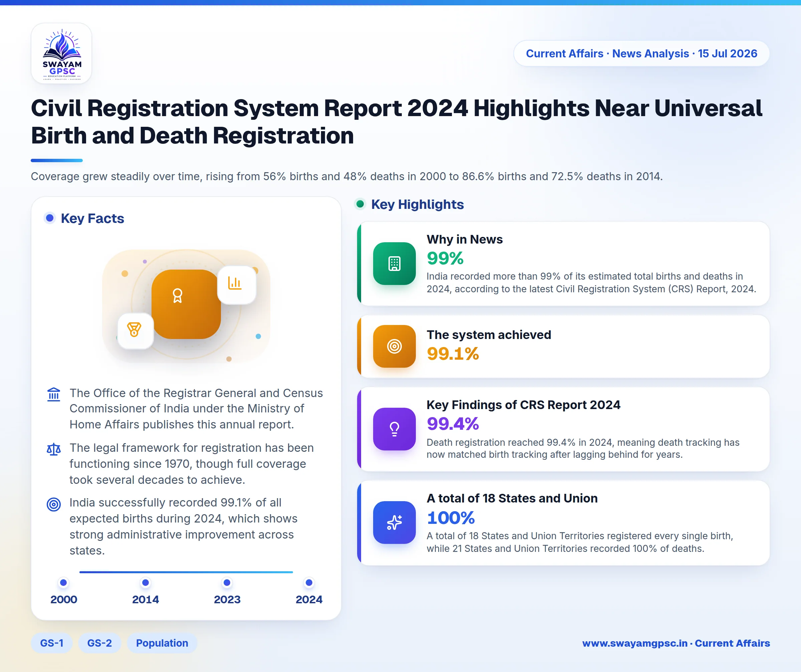The height and width of the screenshot is (672, 801).
Task: Click the medal icon tile in illustration
Action: pyautogui.click(x=135, y=330)
